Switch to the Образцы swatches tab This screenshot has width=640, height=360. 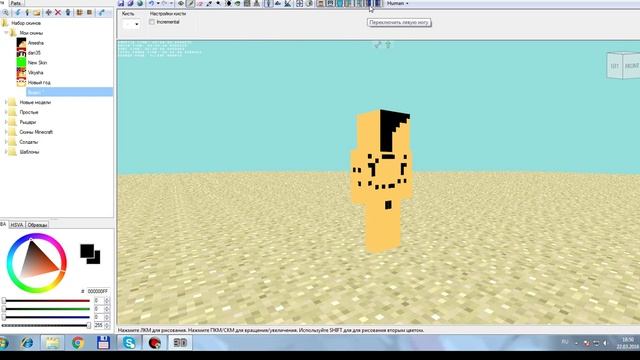pyautogui.click(x=38, y=225)
